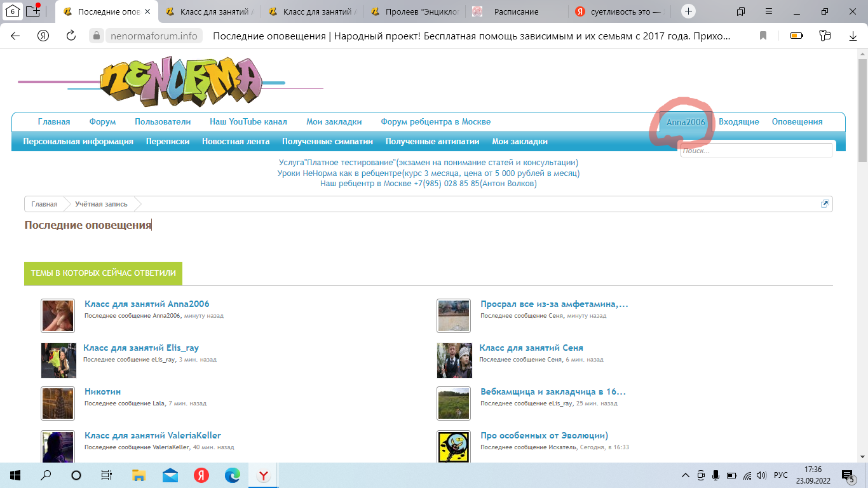Viewport: 868px width, 488px height.
Task: Click the page vertical scrollbar
Action: click(862, 254)
